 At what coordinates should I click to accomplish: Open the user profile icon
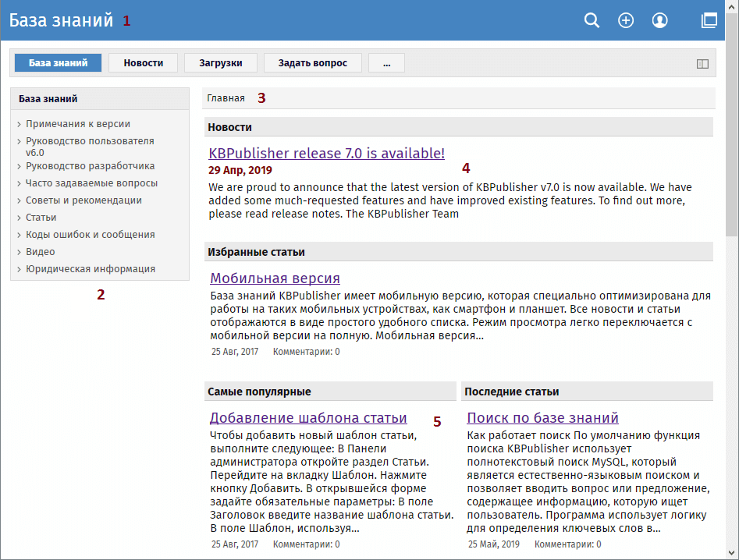coord(660,20)
